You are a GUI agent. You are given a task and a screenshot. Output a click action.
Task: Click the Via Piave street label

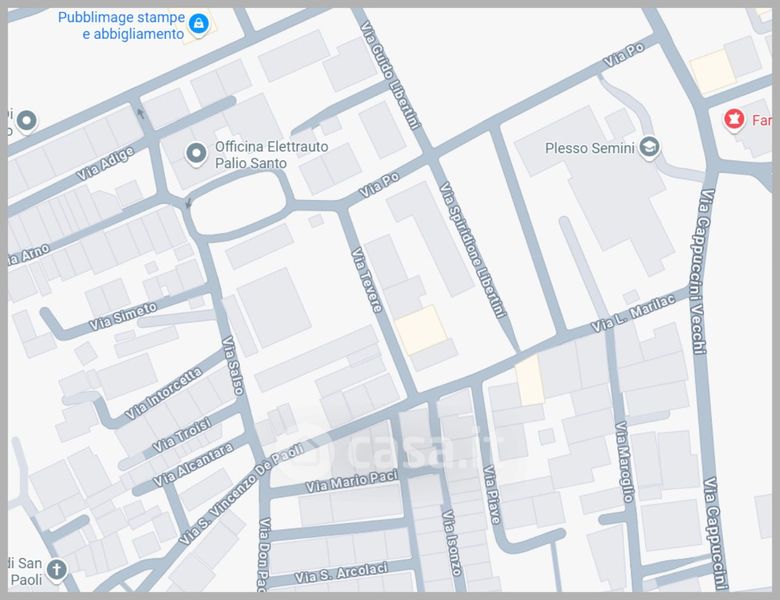492,495
